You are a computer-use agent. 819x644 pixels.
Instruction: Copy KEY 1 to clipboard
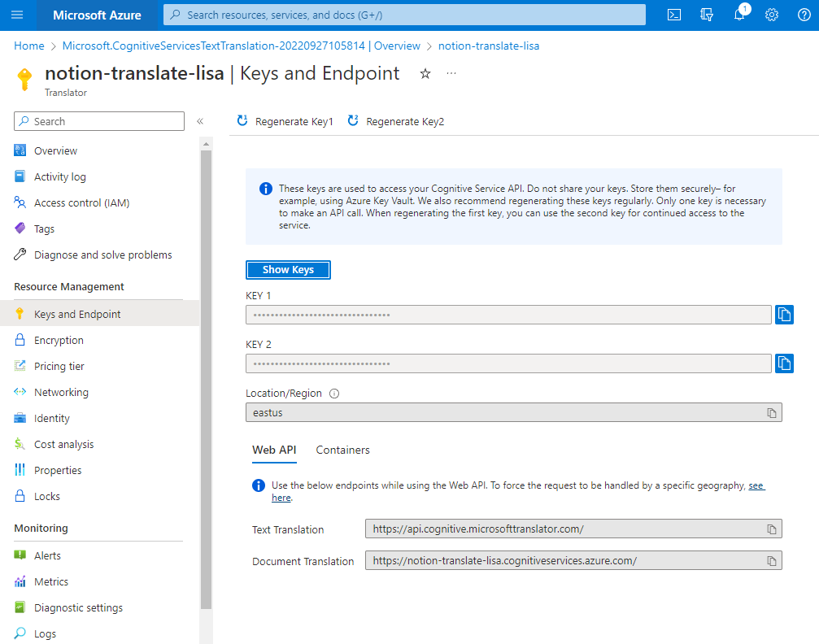pyautogui.click(x=784, y=315)
